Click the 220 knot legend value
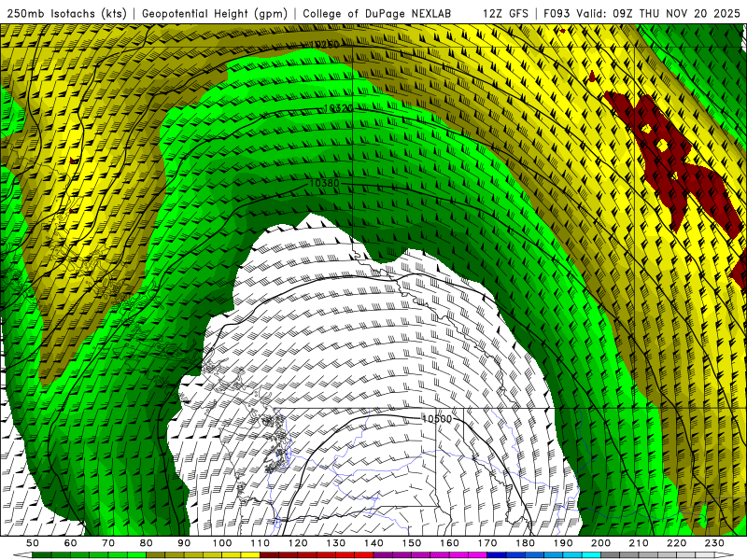 tap(677, 543)
